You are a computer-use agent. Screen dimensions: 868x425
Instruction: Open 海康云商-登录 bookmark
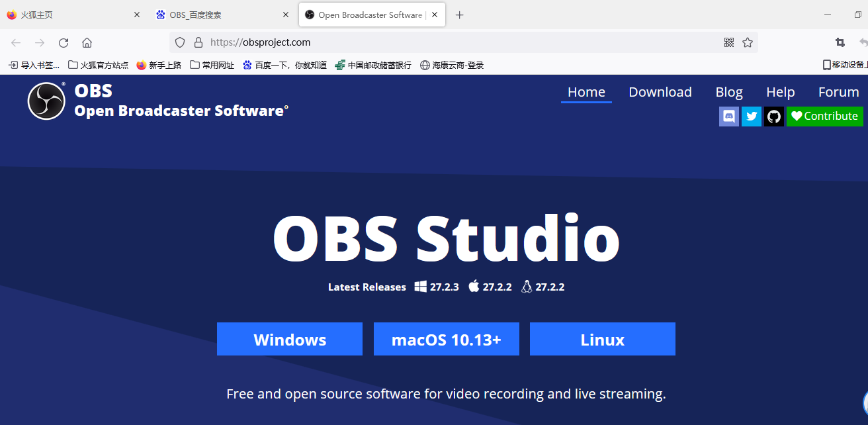pyautogui.click(x=452, y=65)
